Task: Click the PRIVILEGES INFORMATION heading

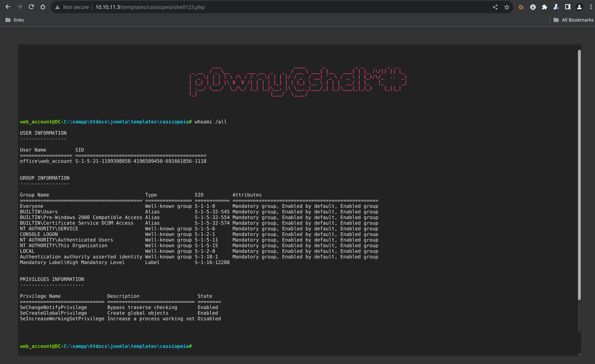Action: click(52, 279)
